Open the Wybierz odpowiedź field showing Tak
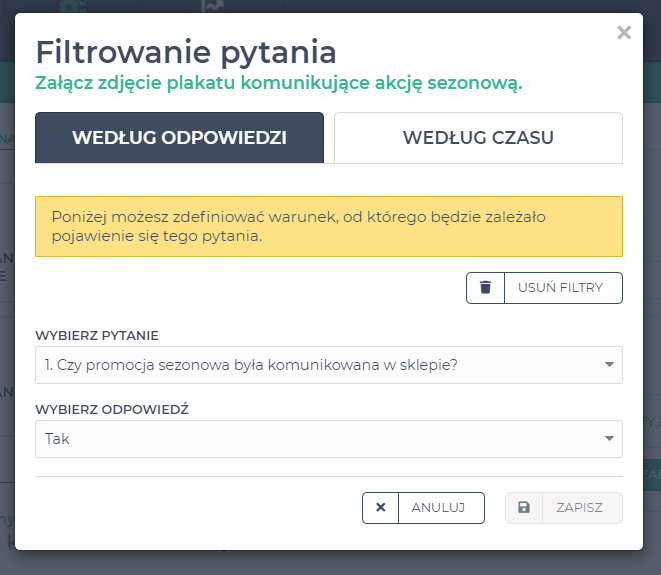The image size is (661, 575). point(320,439)
